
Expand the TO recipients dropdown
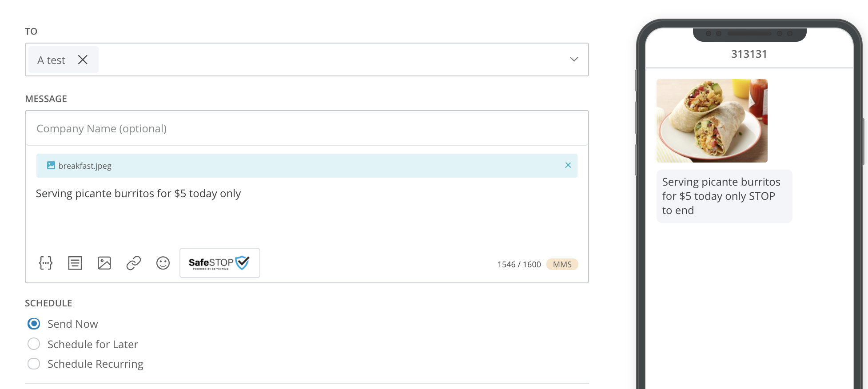pos(574,60)
